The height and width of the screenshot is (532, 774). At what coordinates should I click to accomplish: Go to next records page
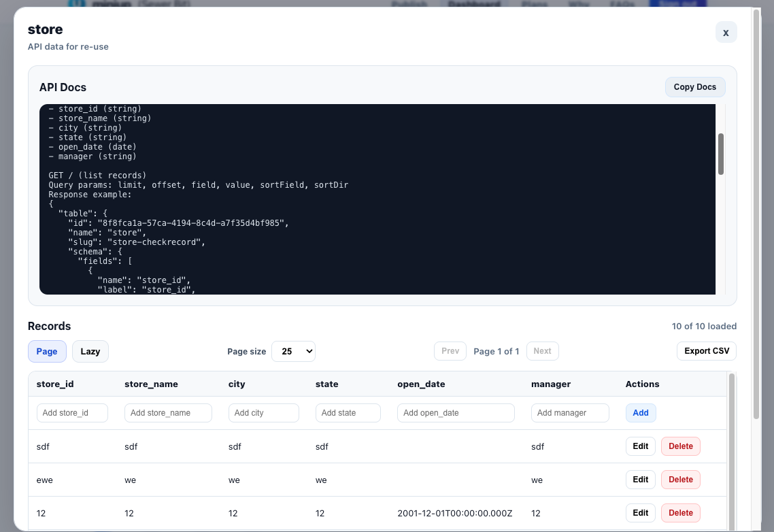[542, 351]
